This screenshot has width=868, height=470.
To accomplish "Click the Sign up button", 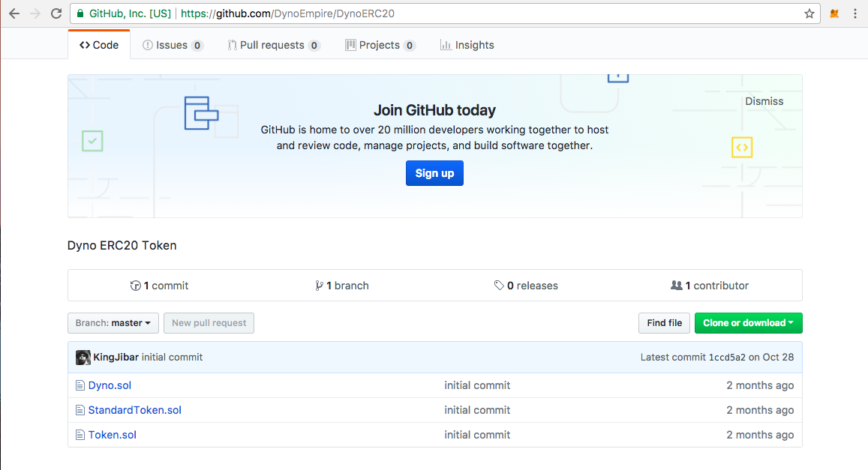I will click(x=434, y=173).
